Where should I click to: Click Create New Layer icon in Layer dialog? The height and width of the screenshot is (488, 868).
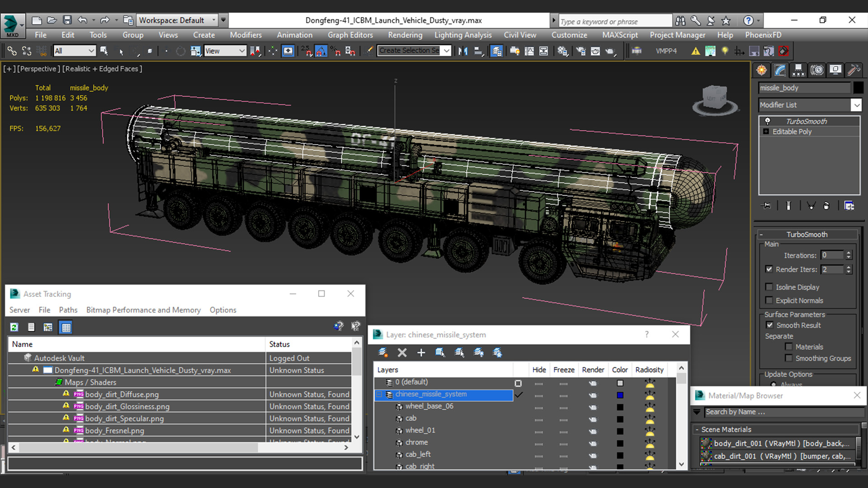[x=383, y=352]
